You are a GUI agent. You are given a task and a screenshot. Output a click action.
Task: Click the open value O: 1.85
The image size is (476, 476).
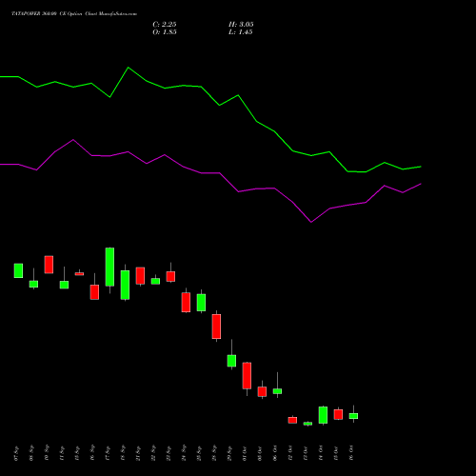pos(165,32)
